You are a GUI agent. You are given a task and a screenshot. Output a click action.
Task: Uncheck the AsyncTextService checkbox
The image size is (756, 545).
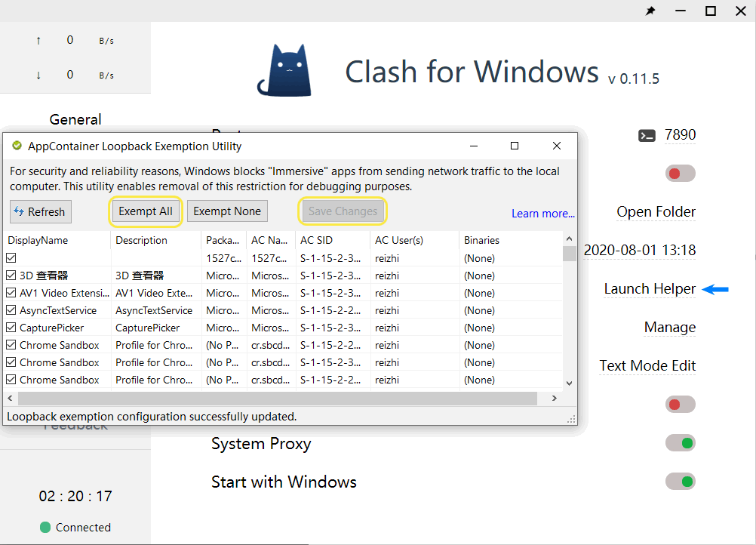pos(11,310)
